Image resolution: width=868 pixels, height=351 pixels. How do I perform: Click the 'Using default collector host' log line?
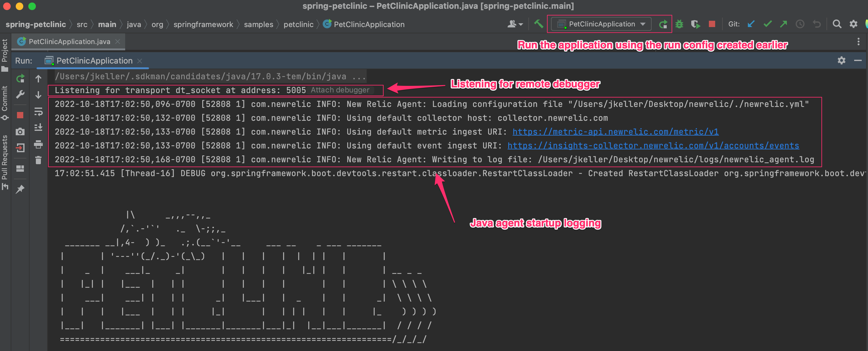pos(331,118)
